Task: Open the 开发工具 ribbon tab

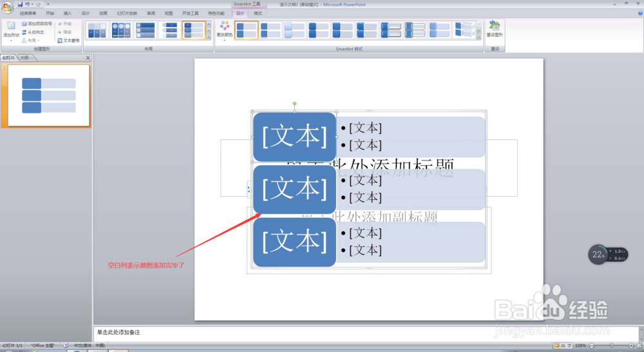Action: pyautogui.click(x=190, y=14)
